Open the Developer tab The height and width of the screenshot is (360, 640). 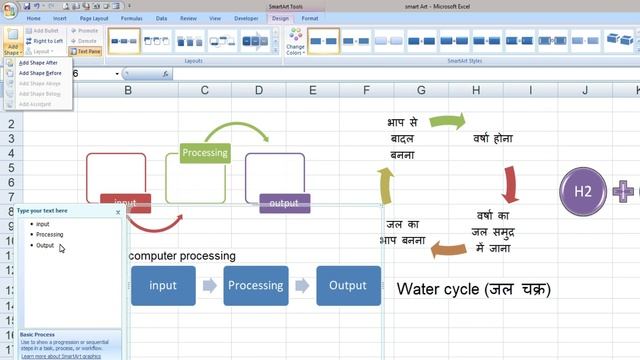[x=246, y=18]
